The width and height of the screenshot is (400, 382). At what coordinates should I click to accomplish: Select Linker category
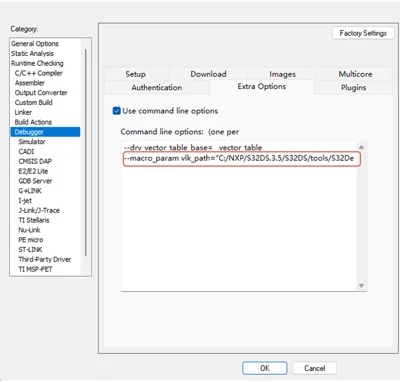coord(23,112)
